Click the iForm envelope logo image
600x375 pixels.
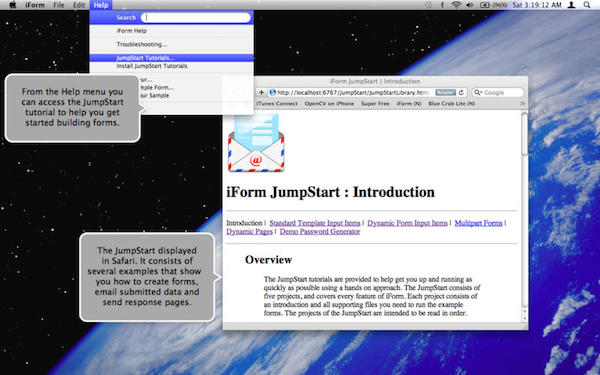(256, 143)
